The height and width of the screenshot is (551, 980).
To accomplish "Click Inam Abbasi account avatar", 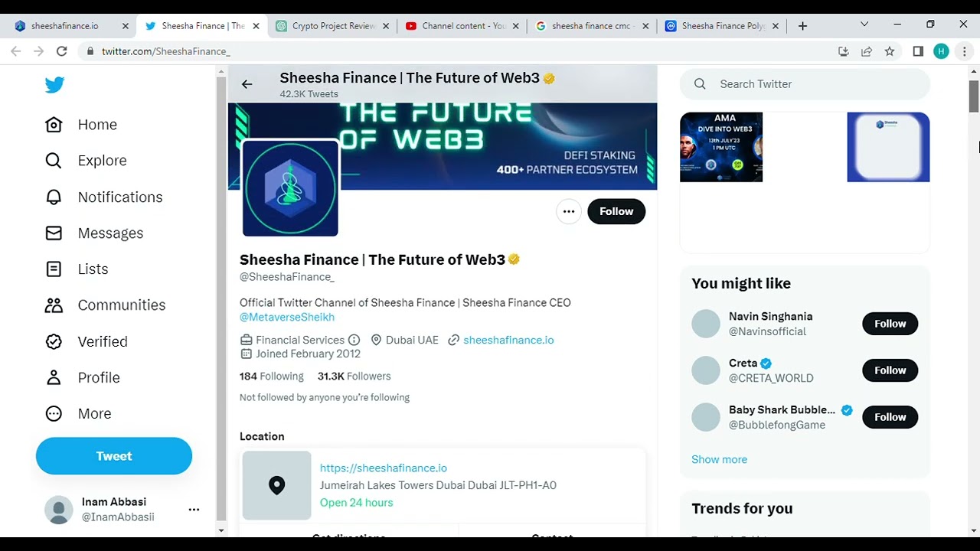I will point(59,510).
